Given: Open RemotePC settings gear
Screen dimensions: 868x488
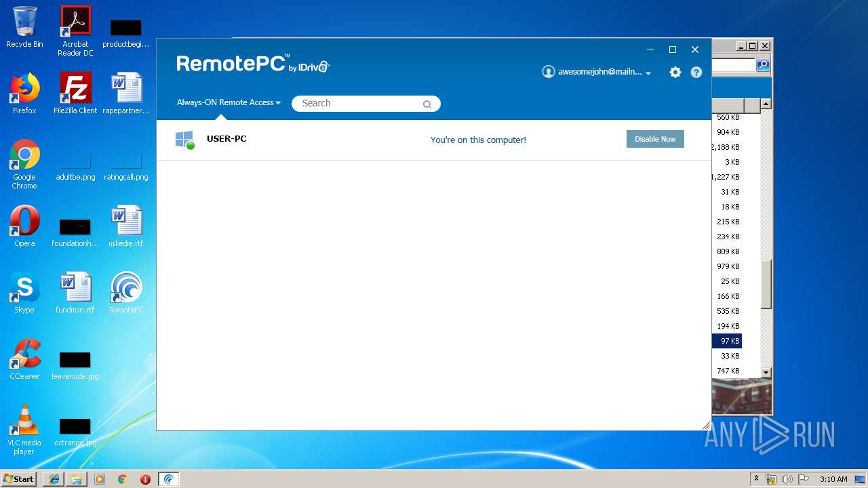Looking at the screenshot, I should [x=675, y=72].
